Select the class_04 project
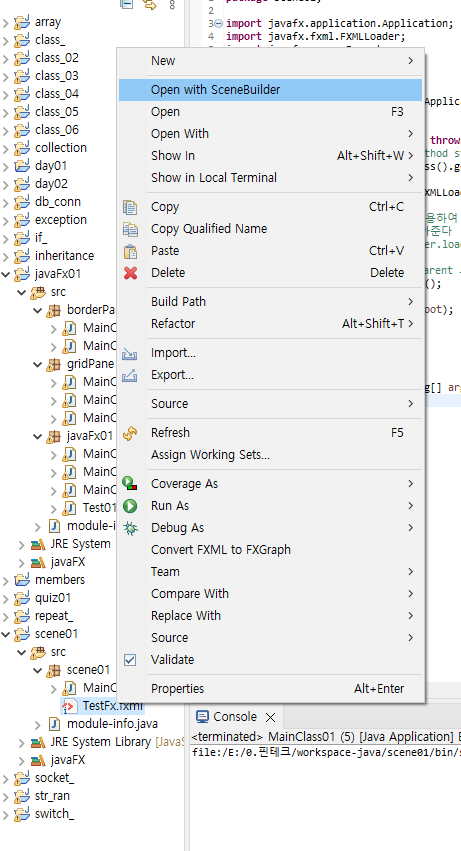Screen dimensions: 461x851 [56, 94]
